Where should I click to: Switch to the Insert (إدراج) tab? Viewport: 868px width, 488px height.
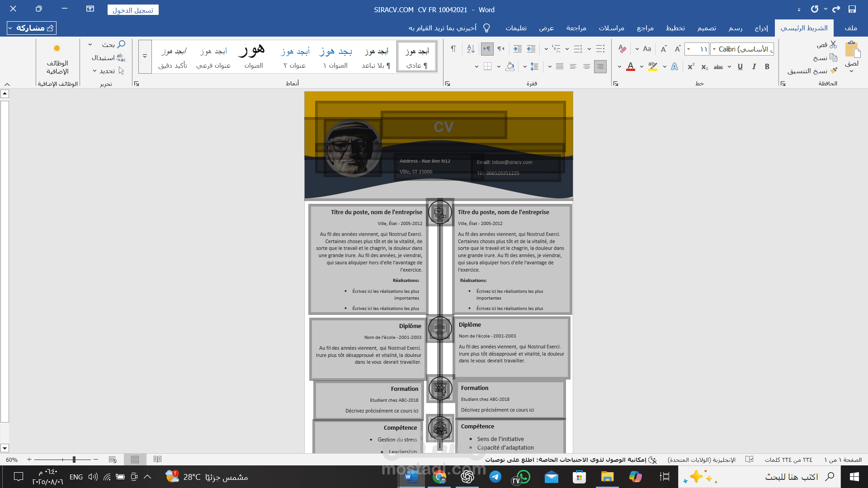pyautogui.click(x=761, y=28)
